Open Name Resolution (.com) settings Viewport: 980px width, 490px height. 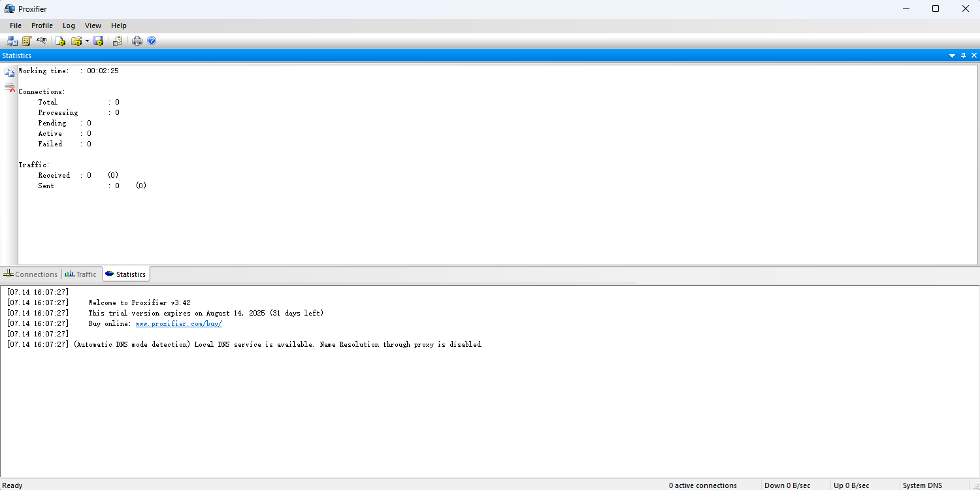click(42, 41)
